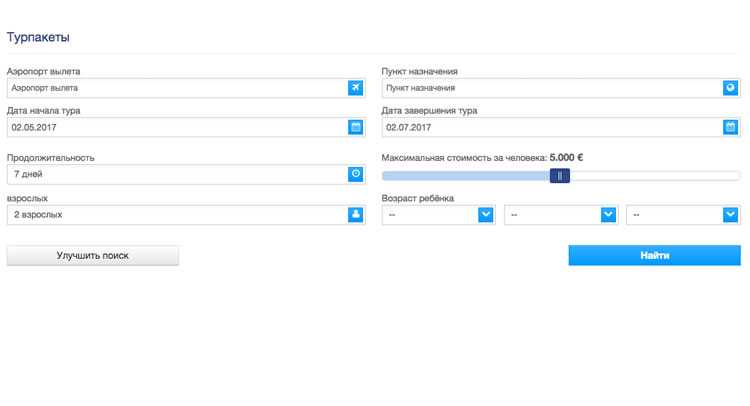Click the duration field showing 7 дней
This screenshot has width=750, height=406.
tap(176, 174)
